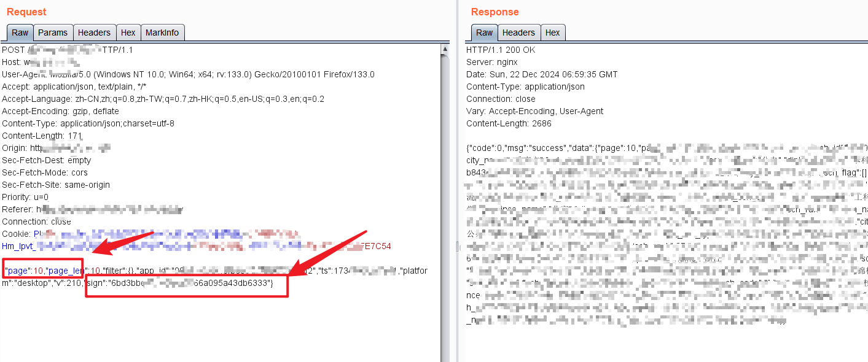Click the Request panel title
The width and height of the screenshot is (868, 362).
tap(26, 12)
